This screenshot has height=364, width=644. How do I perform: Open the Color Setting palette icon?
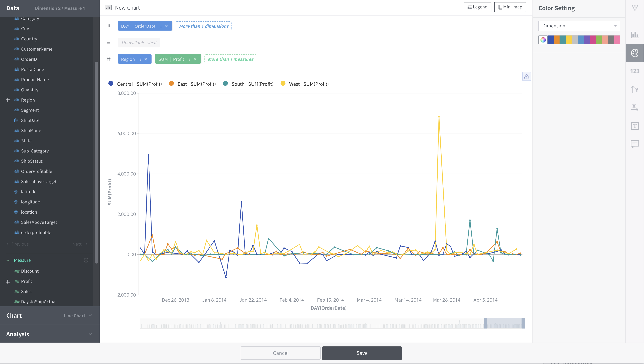[x=635, y=53]
